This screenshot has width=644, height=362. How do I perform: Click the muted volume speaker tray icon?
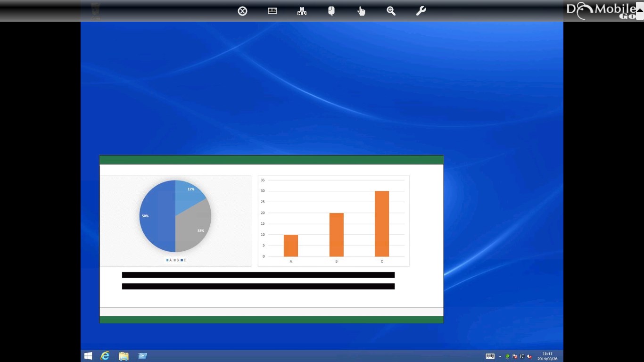529,356
